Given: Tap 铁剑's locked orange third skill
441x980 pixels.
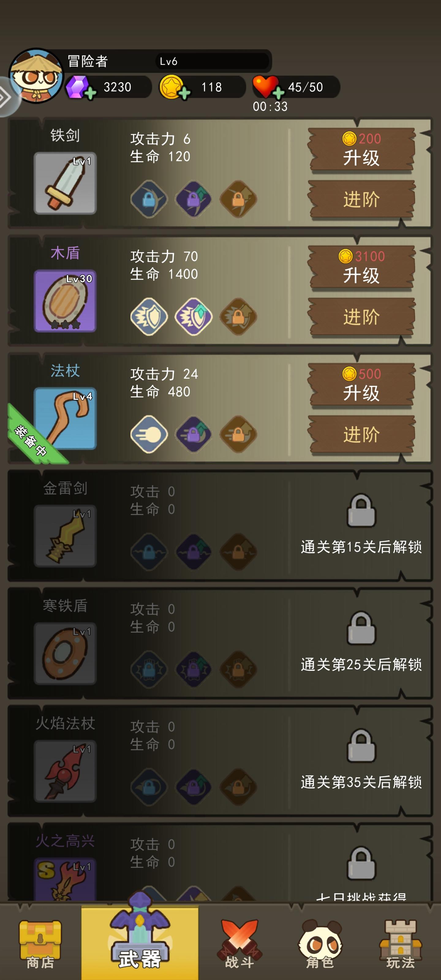Looking at the screenshot, I should pos(239,199).
